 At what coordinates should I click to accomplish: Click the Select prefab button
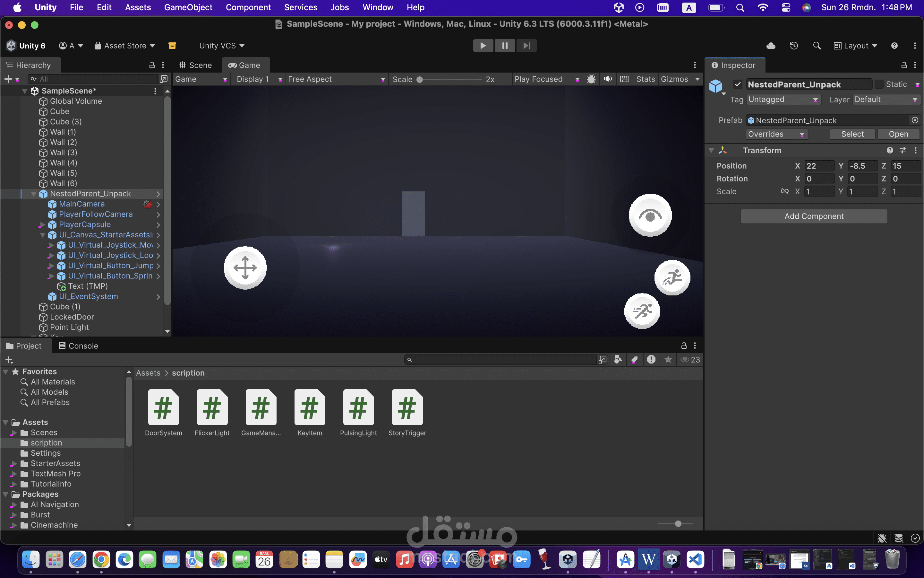click(x=852, y=134)
